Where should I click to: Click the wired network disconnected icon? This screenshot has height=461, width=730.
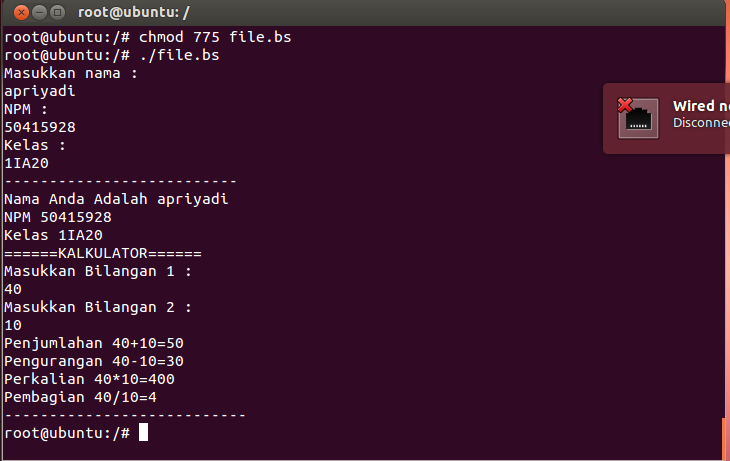[x=638, y=118]
